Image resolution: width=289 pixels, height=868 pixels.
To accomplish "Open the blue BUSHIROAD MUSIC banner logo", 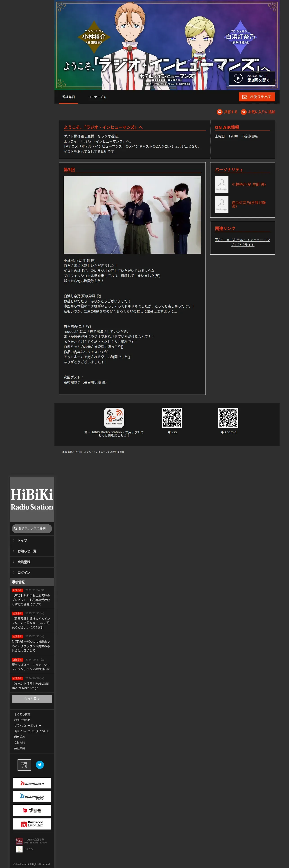I will [32, 797].
